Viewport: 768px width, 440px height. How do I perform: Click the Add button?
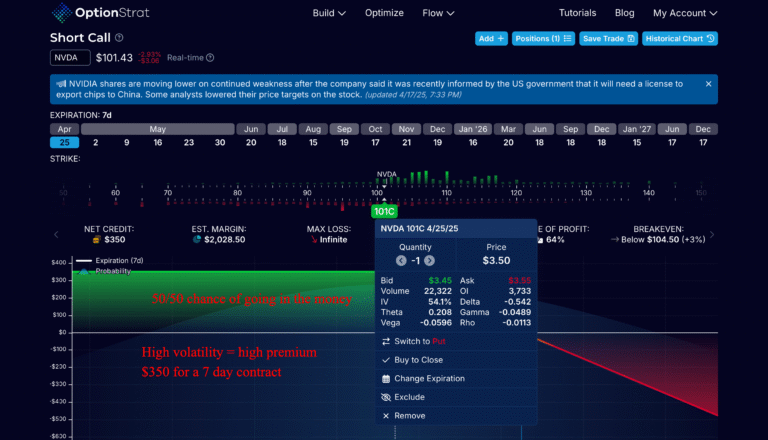click(491, 38)
